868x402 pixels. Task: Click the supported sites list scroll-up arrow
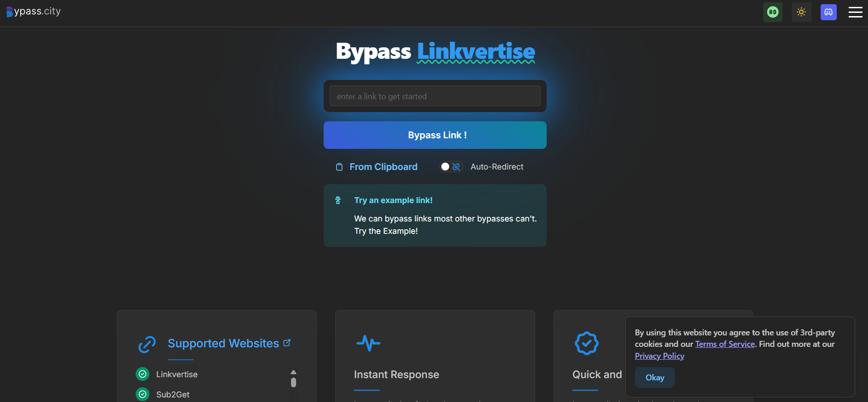tap(293, 372)
